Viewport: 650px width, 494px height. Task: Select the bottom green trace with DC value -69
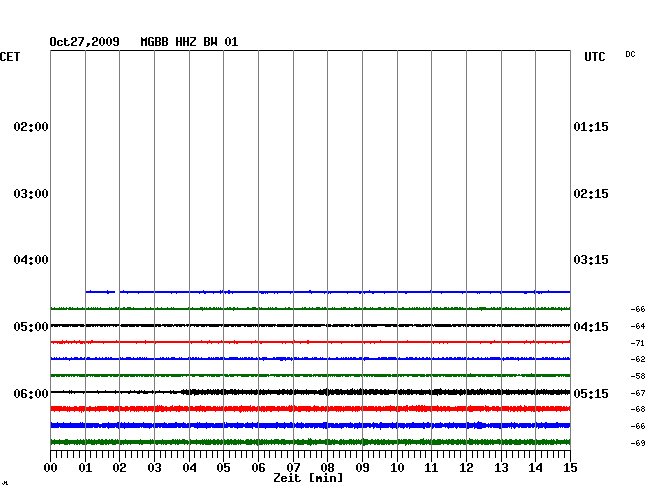click(x=310, y=442)
